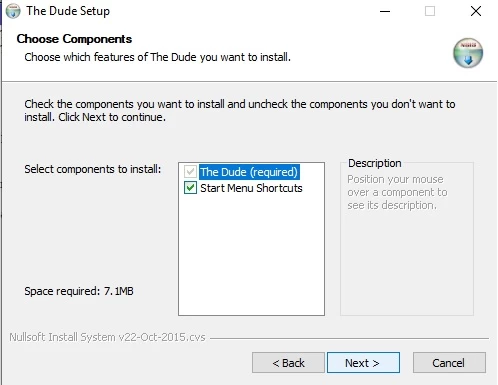
Task: Close the setup window
Action: (476, 11)
